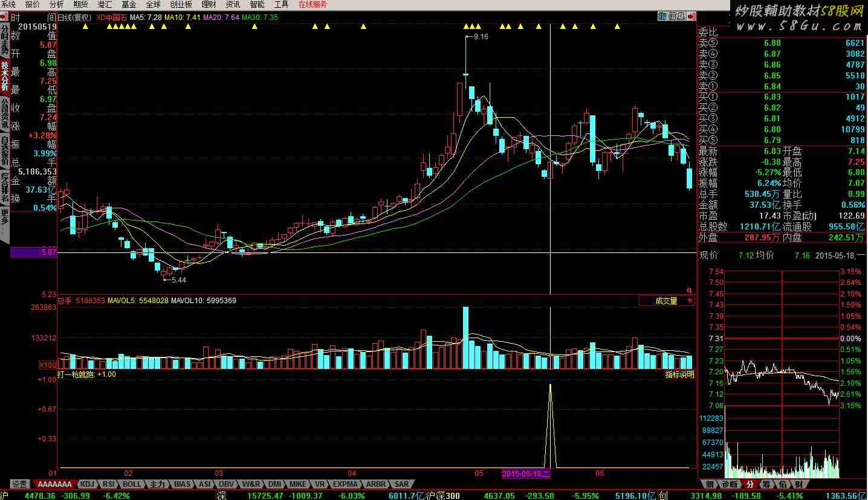Click the 日线(复权) period label
This screenshot has height=500, width=868.
[x=74, y=17]
